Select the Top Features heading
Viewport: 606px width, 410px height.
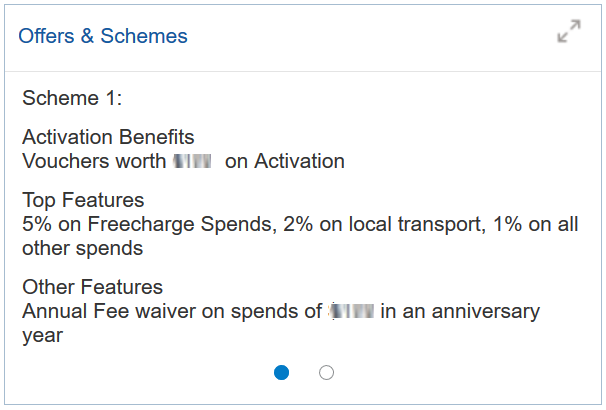83,200
